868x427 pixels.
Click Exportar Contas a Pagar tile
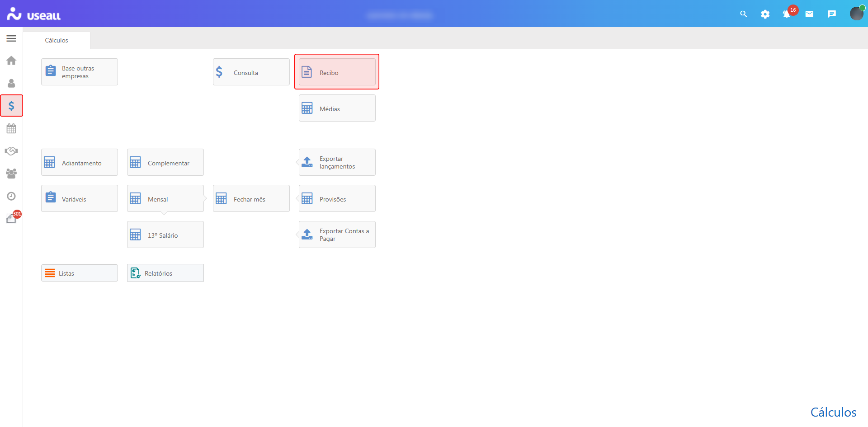pos(337,235)
